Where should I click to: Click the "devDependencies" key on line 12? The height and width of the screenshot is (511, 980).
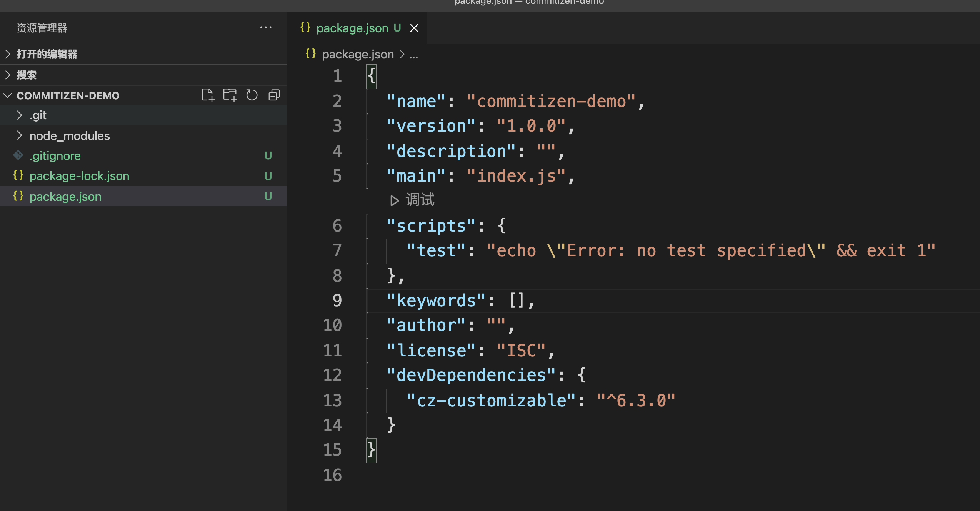[x=471, y=375]
